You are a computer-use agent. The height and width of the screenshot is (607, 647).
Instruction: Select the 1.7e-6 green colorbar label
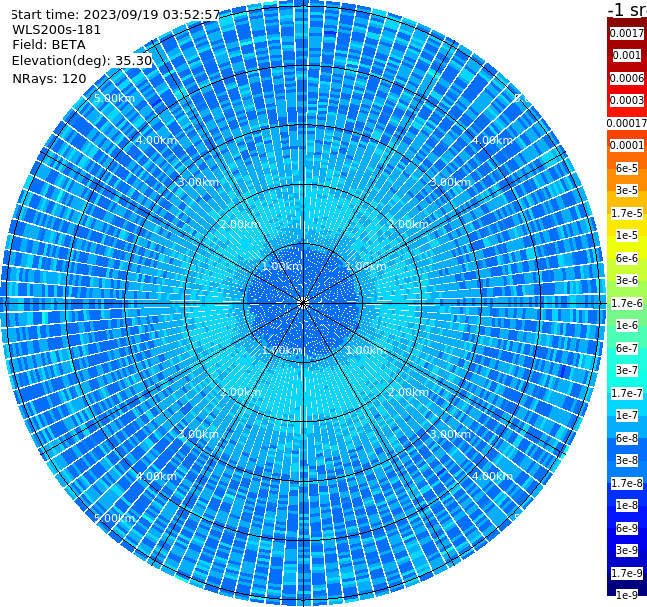point(627,303)
